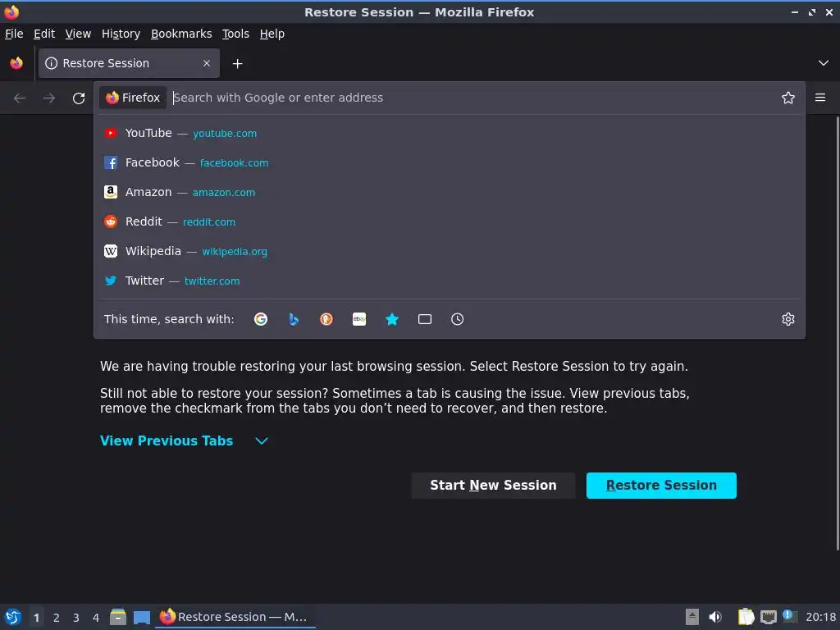Search this time with DuckDuckGo
The height and width of the screenshot is (630, 840).
pos(326,319)
